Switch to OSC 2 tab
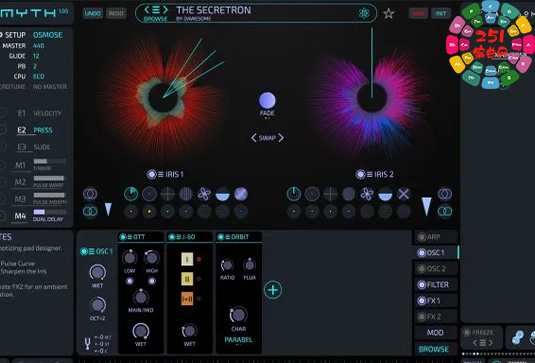The width and height of the screenshot is (535, 363). click(x=435, y=268)
